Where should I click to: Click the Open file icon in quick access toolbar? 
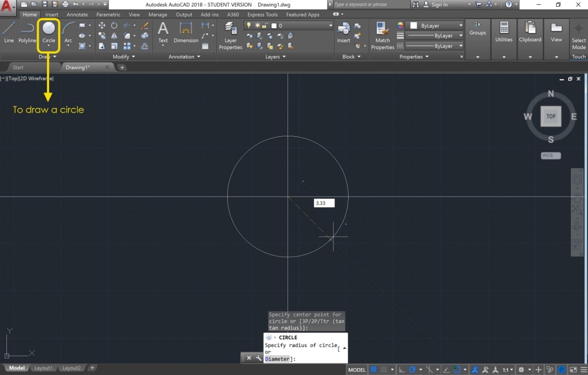pyautogui.click(x=34, y=4)
